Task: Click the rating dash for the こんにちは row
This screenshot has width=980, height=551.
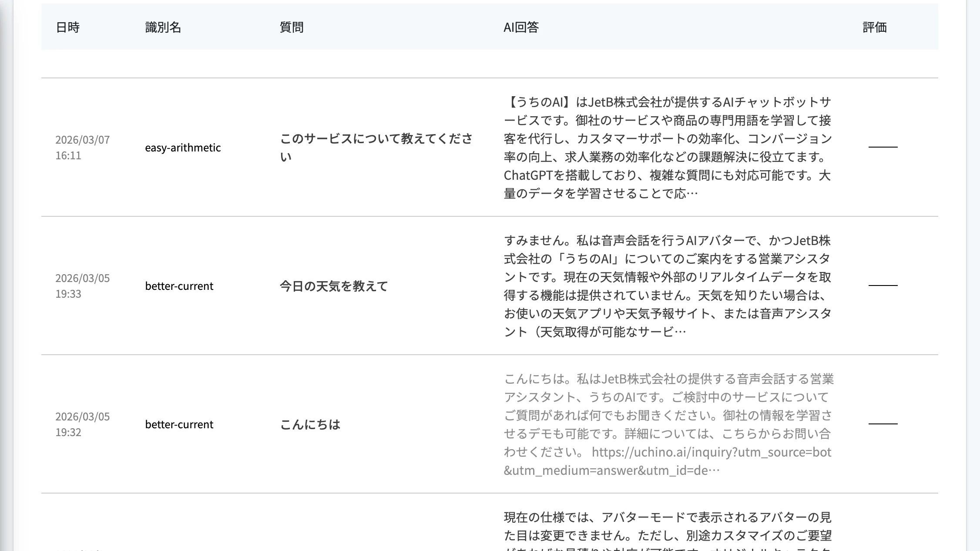Action: 883,424
